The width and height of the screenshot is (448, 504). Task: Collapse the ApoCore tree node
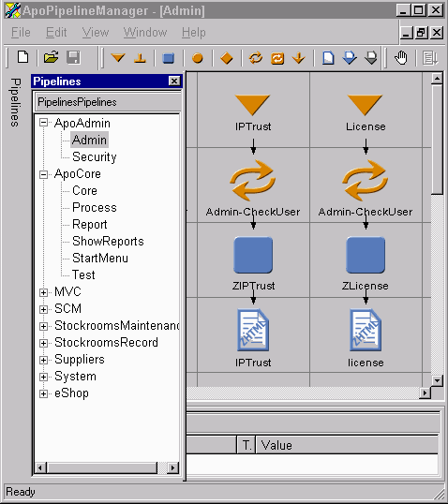click(43, 174)
